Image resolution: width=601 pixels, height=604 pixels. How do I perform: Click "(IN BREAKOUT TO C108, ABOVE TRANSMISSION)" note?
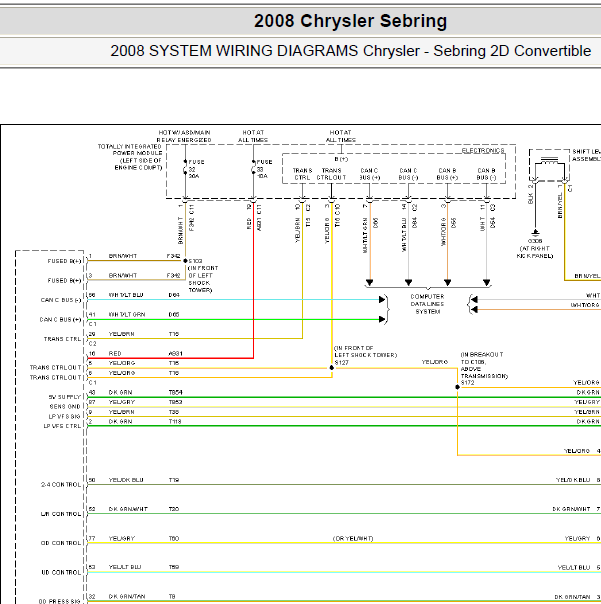pos(484,365)
